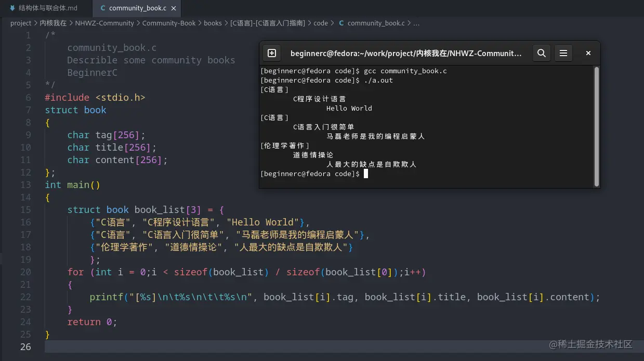
Task: Click line number 15 in the gutter
Action: (26, 210)
